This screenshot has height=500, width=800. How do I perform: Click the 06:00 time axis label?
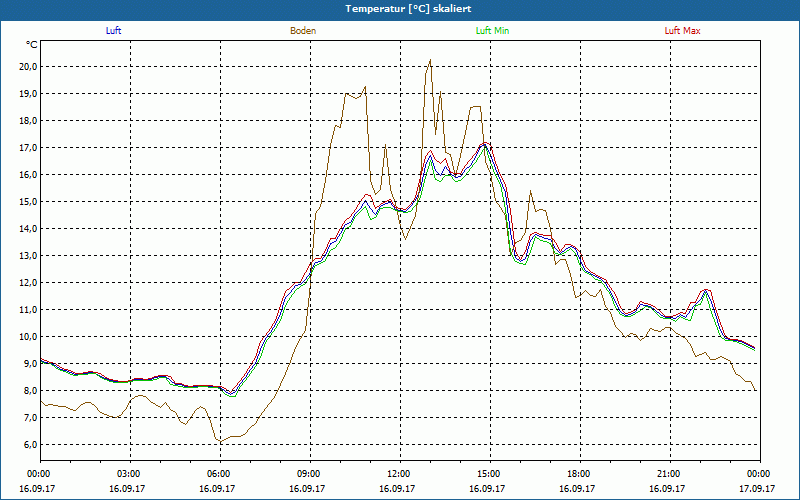click(x=220, y=474)
